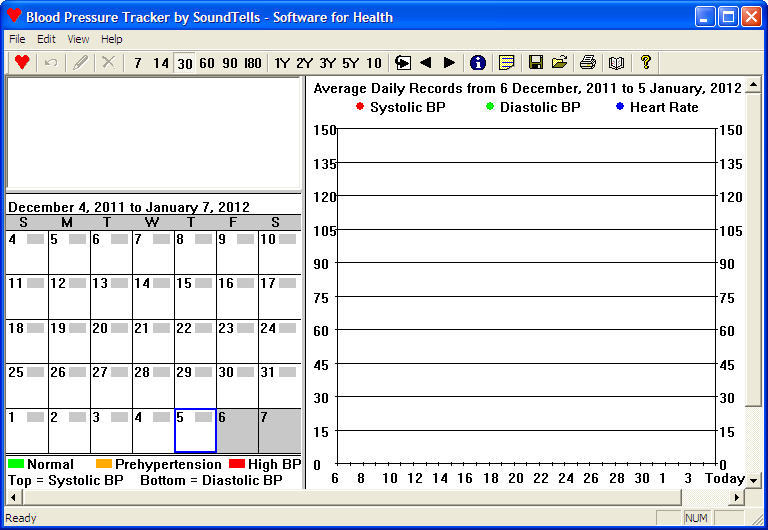The width and height of the screenshot is (768, 530).
Task: Open the File menu
Action: 17,39
